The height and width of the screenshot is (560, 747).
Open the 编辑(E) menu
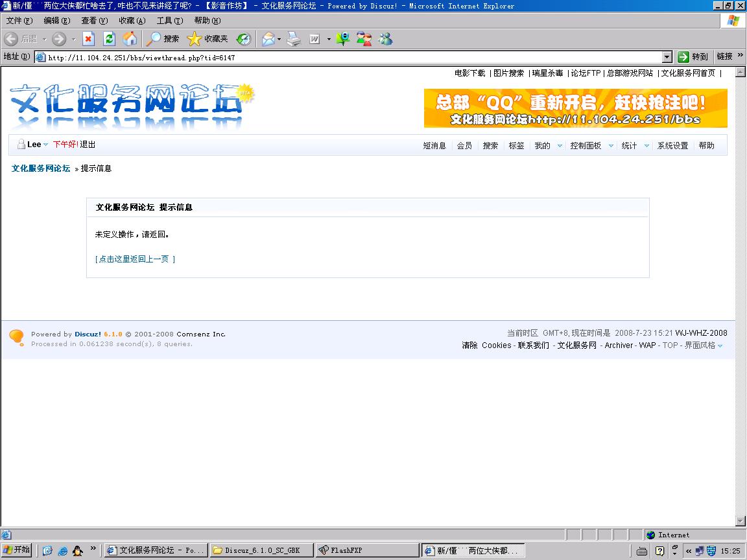coord(56,21)
